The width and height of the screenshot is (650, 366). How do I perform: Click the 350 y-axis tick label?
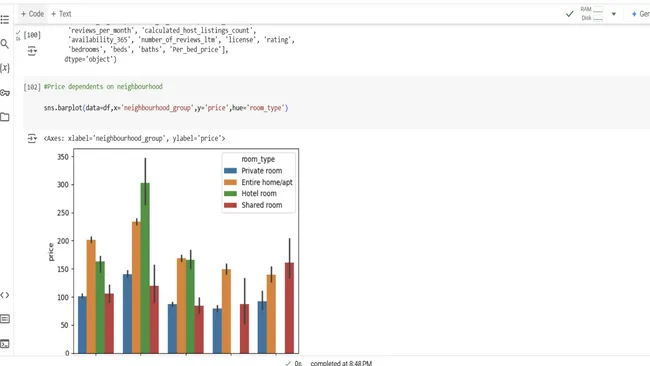63,157
